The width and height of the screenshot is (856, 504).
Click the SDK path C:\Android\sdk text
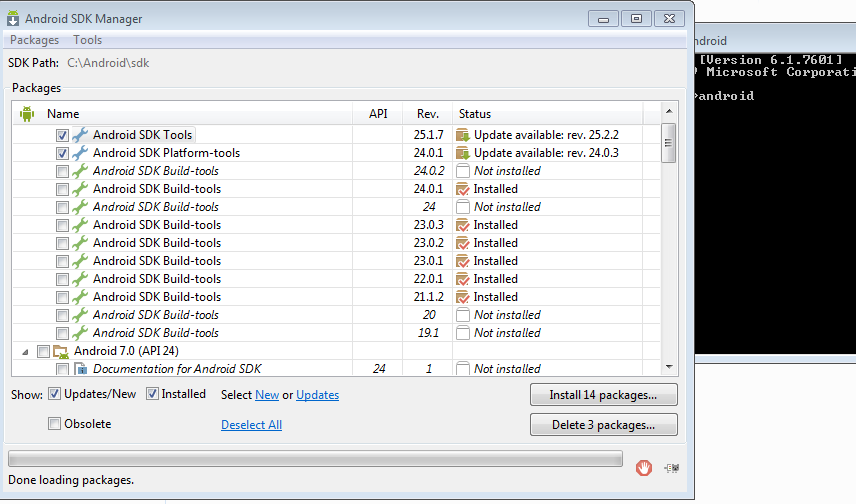click(x=108, y=63)
